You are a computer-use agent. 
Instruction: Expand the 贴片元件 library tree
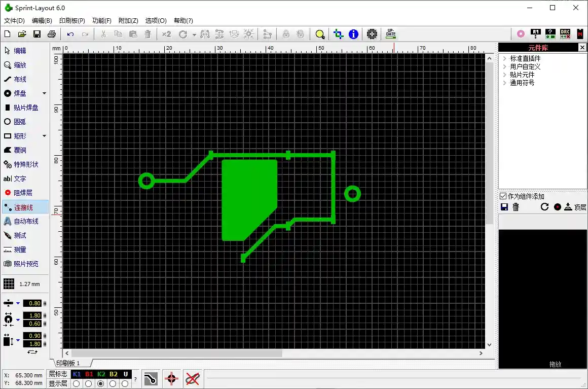(x=504, y=75)
